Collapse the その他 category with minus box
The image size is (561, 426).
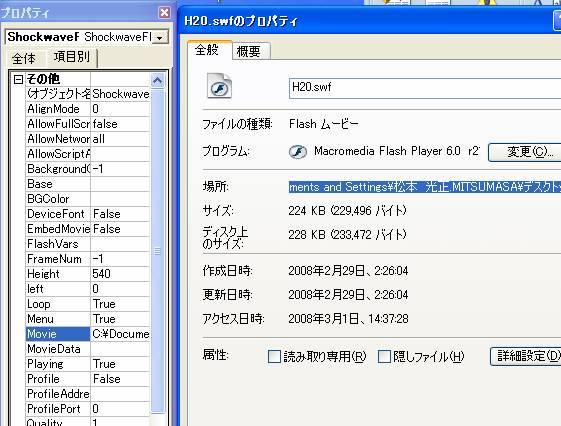pos(18,79)
